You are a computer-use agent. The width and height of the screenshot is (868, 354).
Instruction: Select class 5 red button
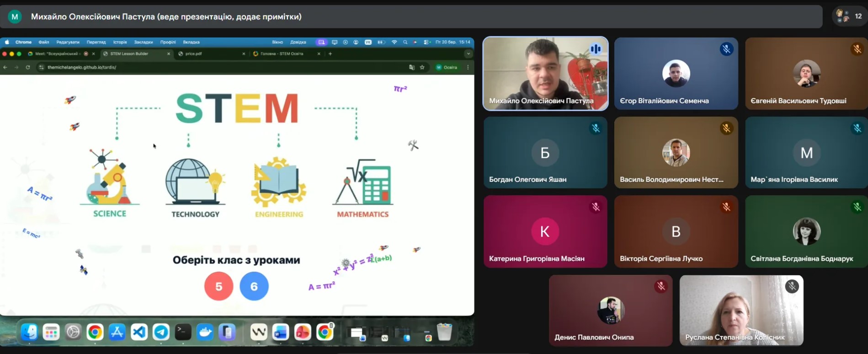[218, 286]
